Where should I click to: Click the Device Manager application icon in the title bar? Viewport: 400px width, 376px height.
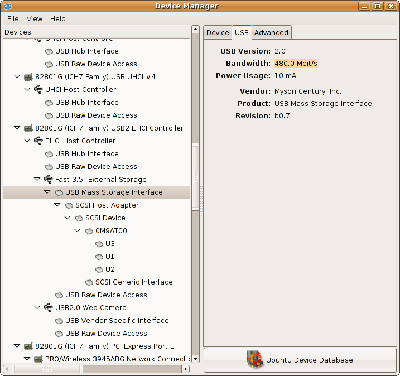click(8, 6)
